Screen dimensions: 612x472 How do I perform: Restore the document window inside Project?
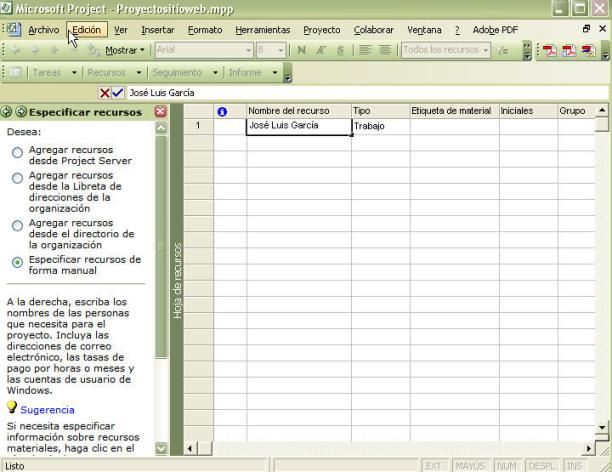click(586, 28)
